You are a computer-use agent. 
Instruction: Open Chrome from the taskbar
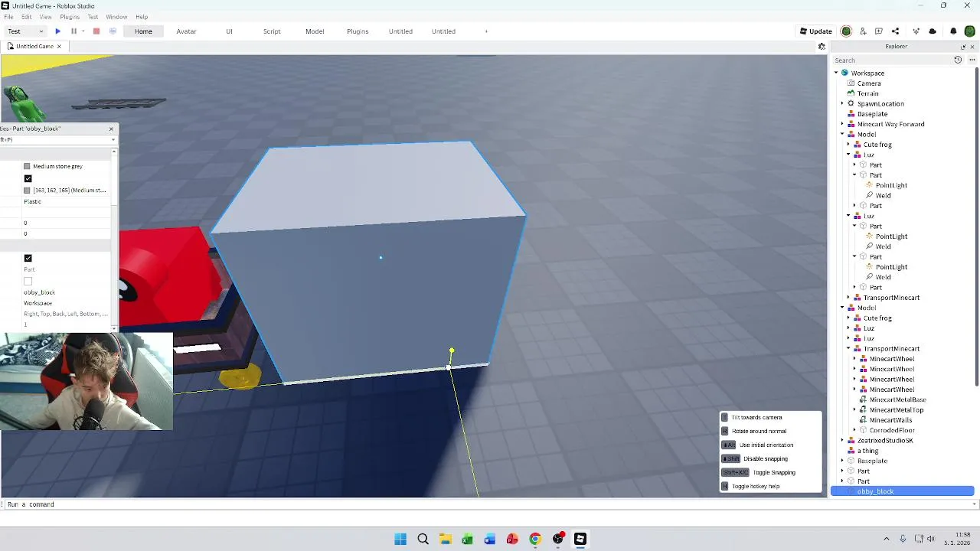(535, 539)
